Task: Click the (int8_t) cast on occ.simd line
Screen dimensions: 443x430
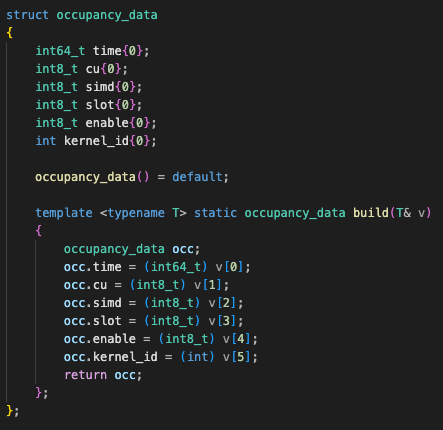Action: pos(172,303)
